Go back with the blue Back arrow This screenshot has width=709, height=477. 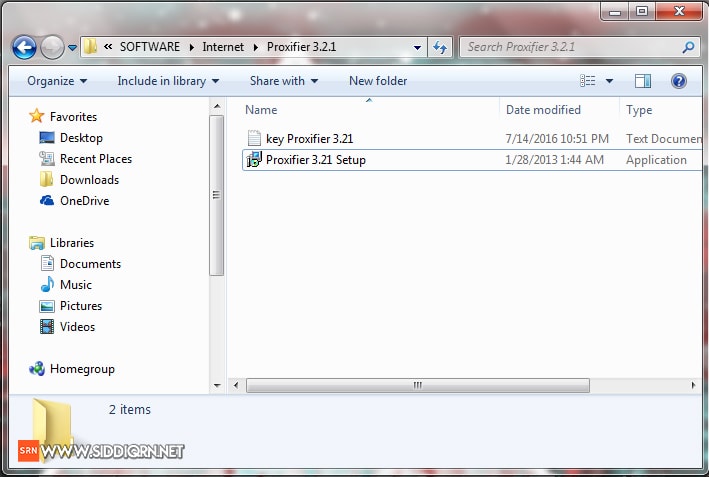tap(24, 47)
